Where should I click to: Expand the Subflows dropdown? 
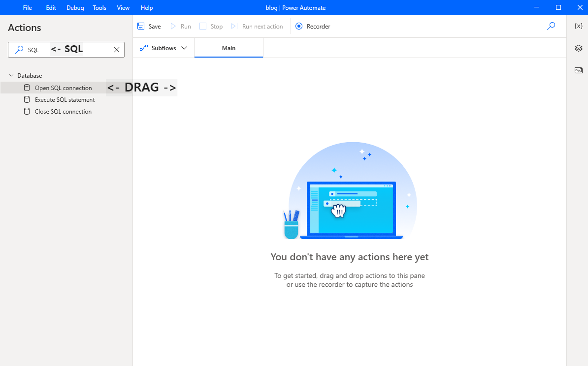163,48
